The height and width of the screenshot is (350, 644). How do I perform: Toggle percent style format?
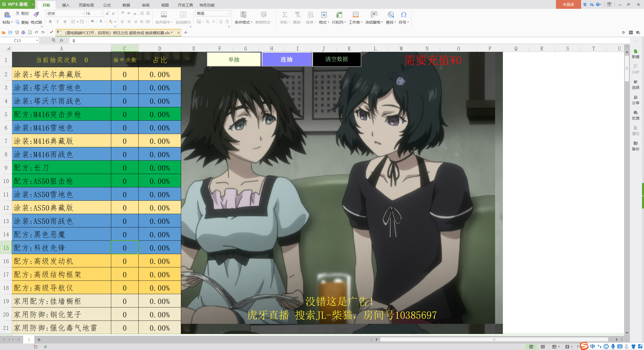[x=208, y=22]
